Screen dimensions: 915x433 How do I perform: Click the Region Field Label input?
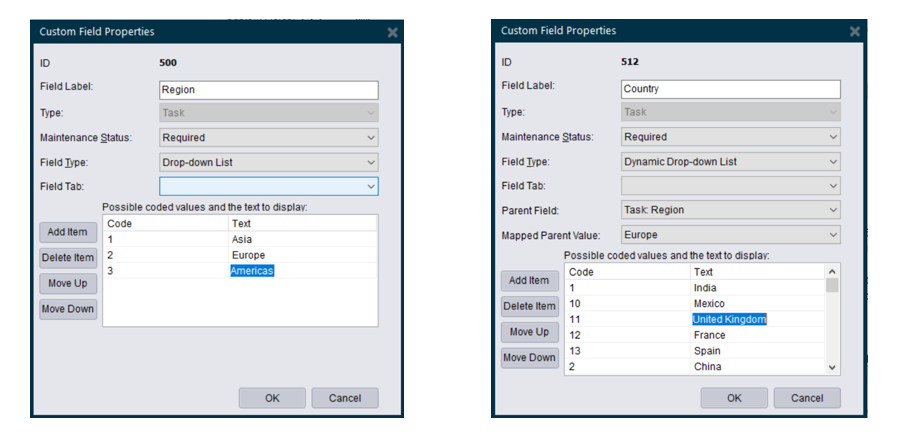[268, 90]
